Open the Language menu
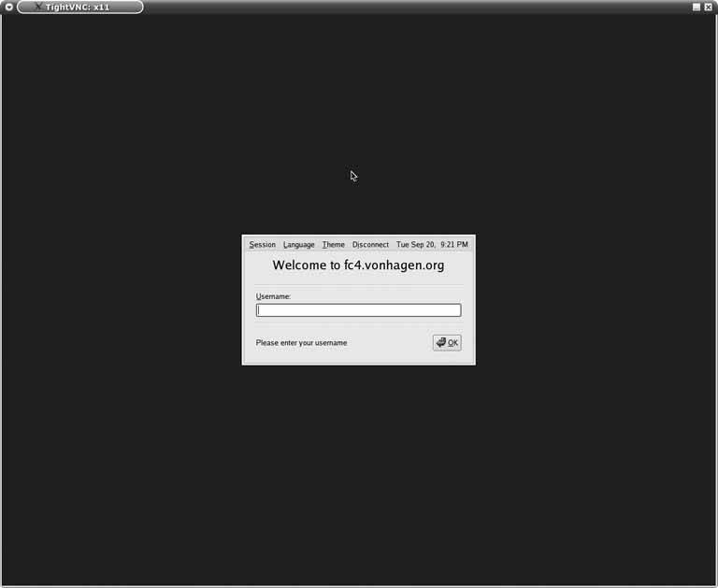This screenshot has height=588, width=718. 299,245
